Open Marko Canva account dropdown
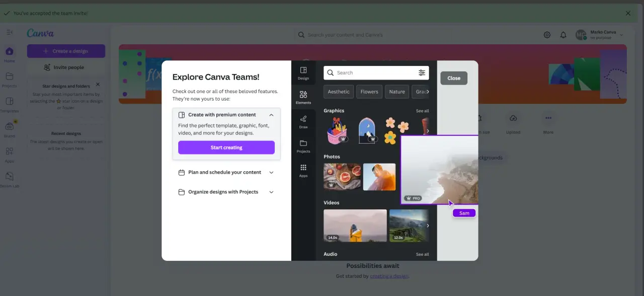This screenshot has width=644, height=296. pyautogui.click(x=600, y=35)
